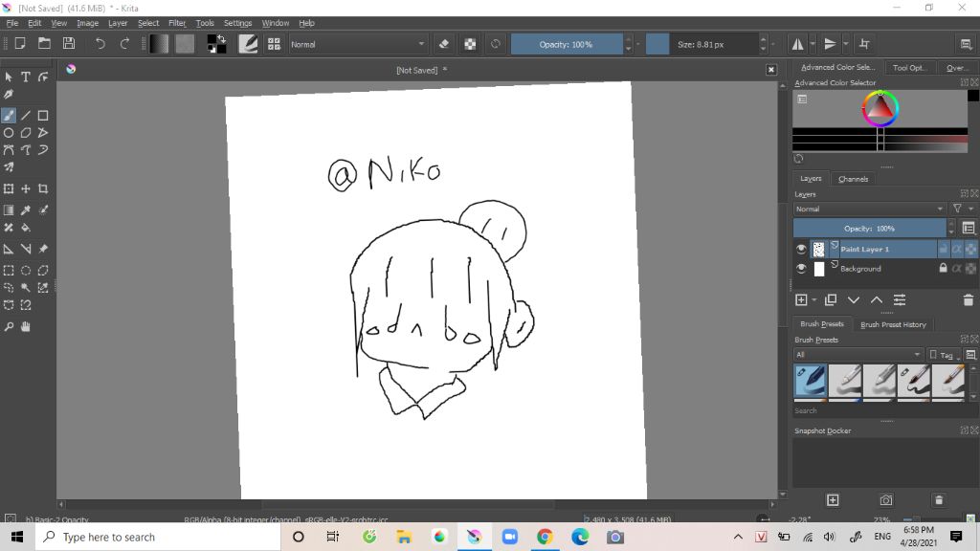Expand vertical mirror options arrow
Viewport: 980px width, 551px height.
pyautogui.click(x=845, y=44)
